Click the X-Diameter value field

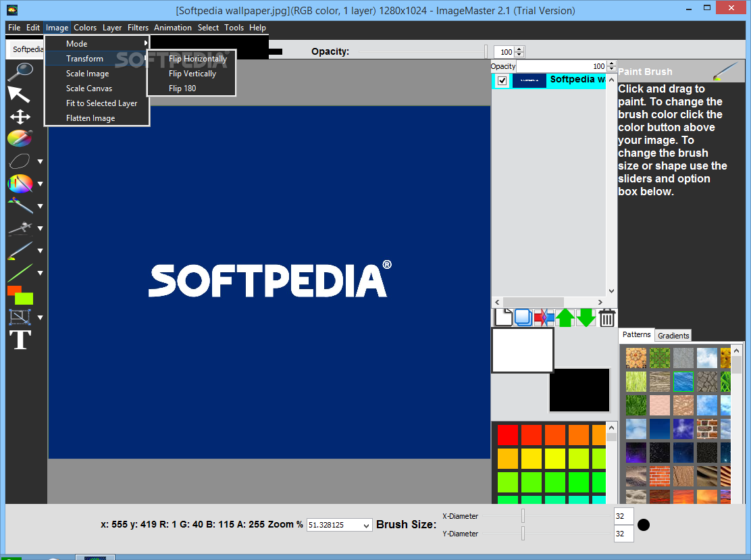[623, 516]
